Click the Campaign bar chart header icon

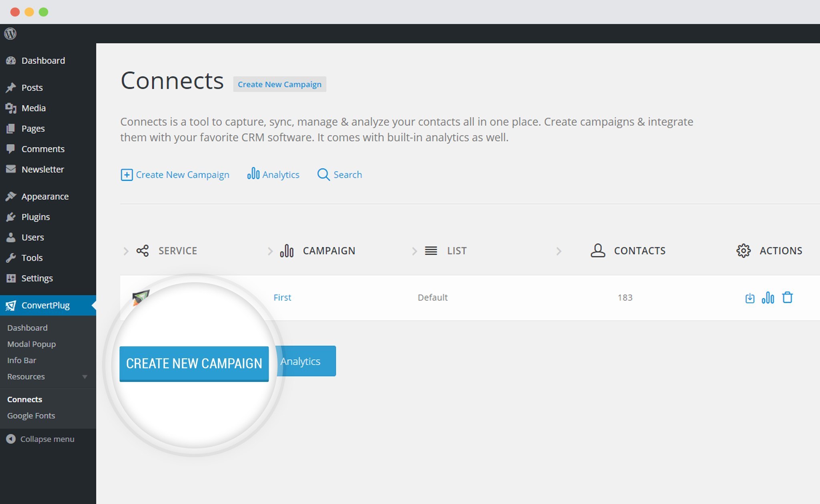[287, 251]
